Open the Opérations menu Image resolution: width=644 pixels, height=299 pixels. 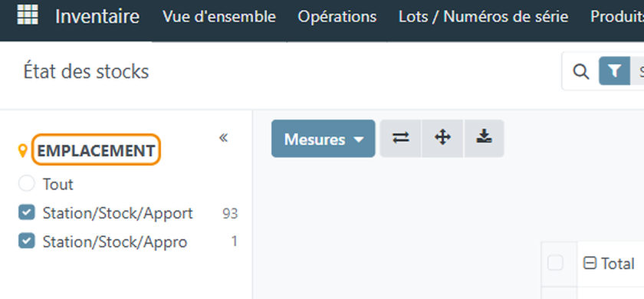(x=337, y=17)
